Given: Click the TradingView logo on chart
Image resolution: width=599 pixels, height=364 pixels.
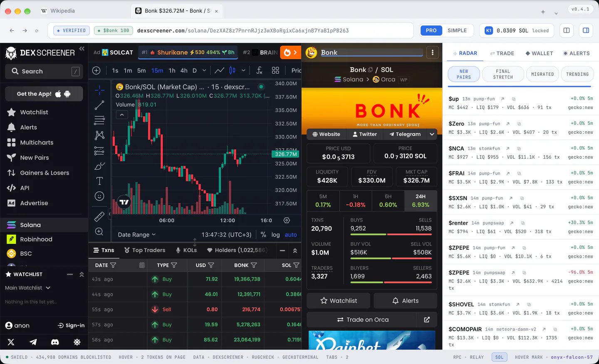Looking at the screenshot, I should pos(124,202).
